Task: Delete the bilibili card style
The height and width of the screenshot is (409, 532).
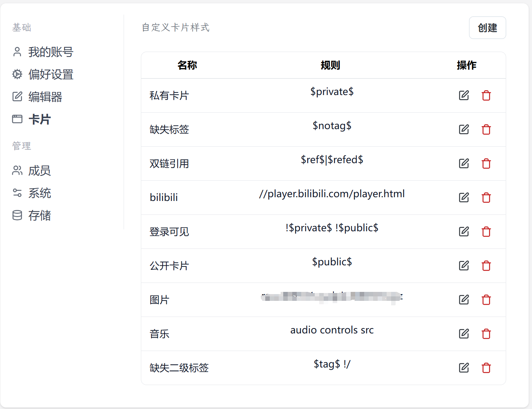Action: tap(486, 198)
